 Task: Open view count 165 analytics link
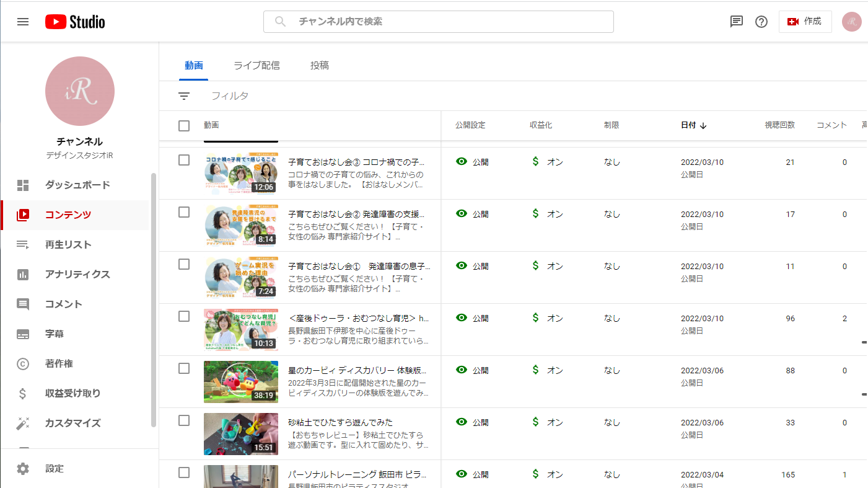(788, 474)
